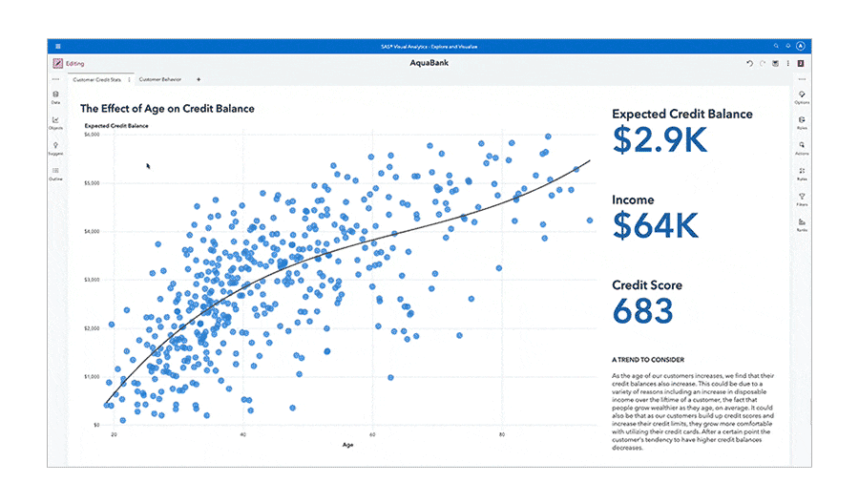Click the Editing mode pencil icon

(x=57, y=64)
